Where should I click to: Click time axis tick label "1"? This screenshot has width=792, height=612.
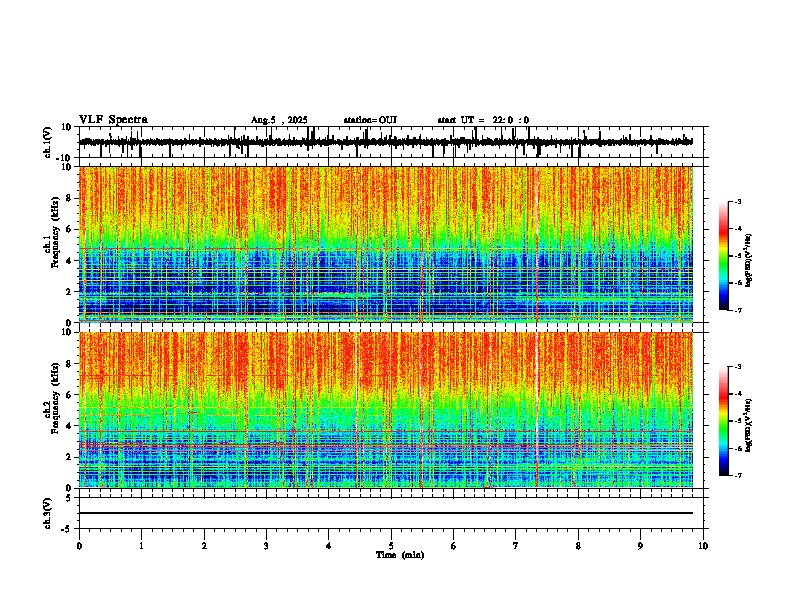pos(141,546)
